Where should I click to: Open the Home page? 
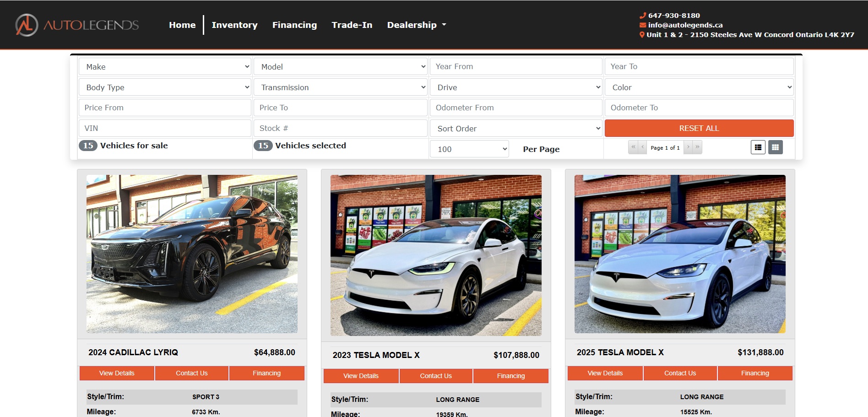point(182,25)
